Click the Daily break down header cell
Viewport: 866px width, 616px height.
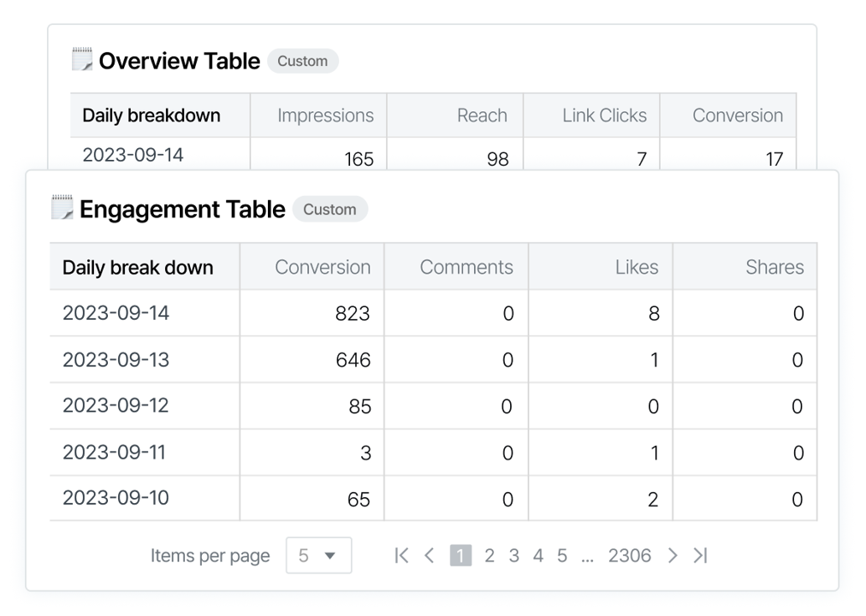[138, 266]
